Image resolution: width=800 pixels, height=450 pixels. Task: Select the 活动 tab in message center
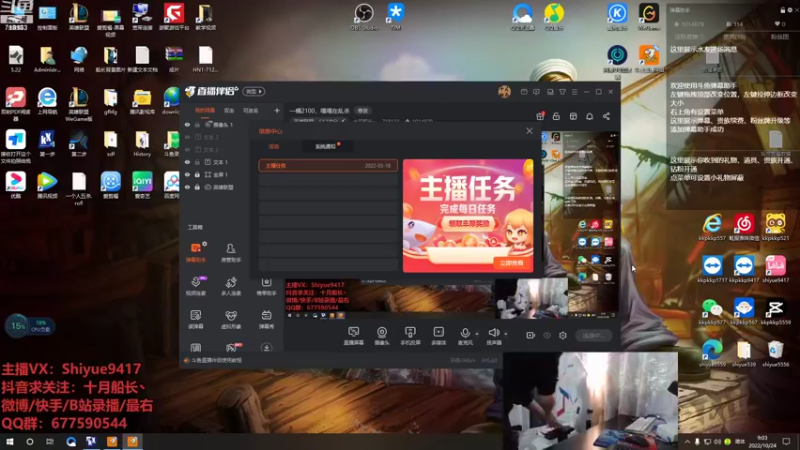[x=274, y=146]
